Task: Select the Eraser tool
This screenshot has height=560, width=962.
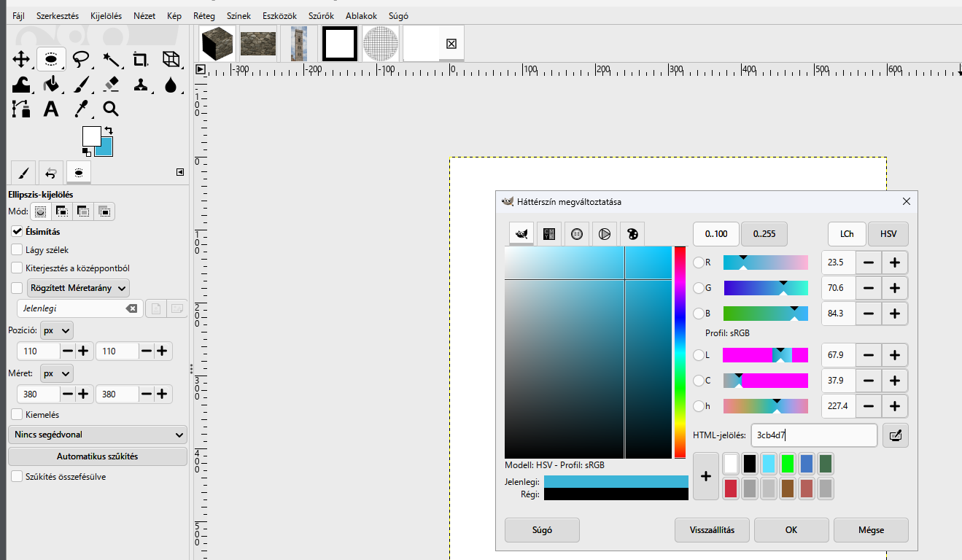Action: 111,84
